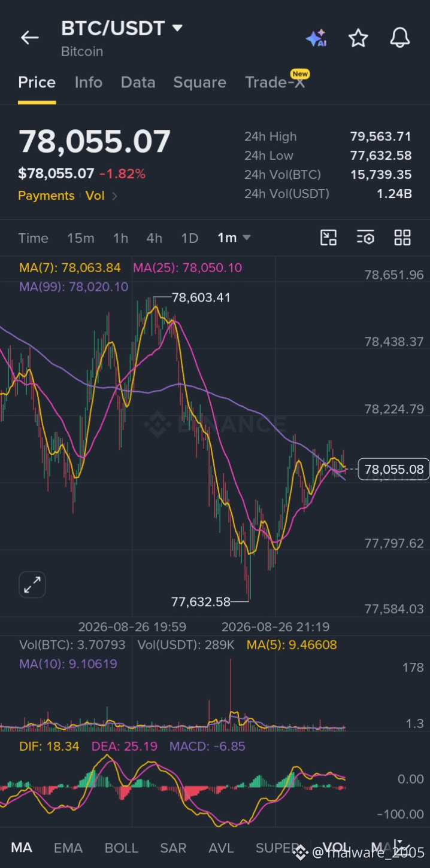Toggle the EMA indicator
This screenshot has height=868, width=430.
coord(68,848)
